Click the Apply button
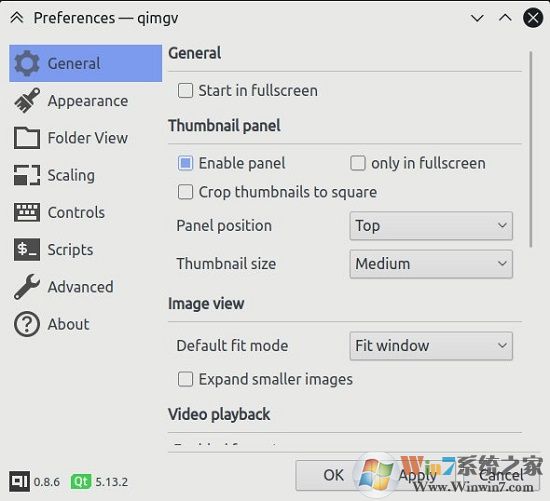 click(417, 475)
